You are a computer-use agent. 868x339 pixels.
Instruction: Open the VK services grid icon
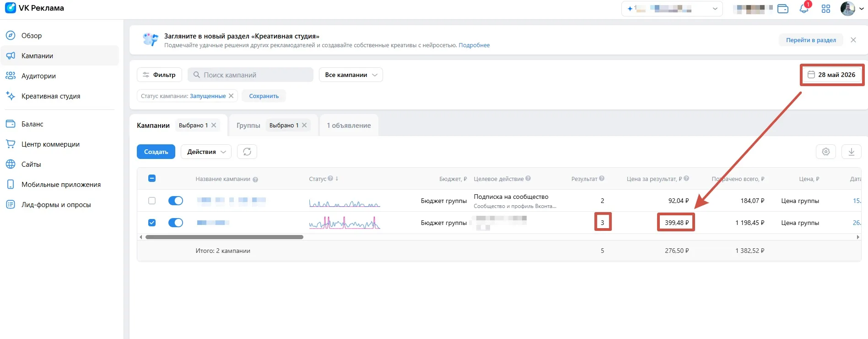tap(826, 9)
